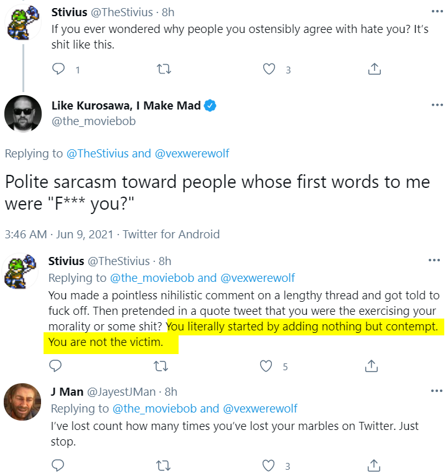Image resolution: width=448 pixels, height=476 pixels.
Task: Open @vexwerewolf link under the_moviebob tweet
Action: pos(192,154)
